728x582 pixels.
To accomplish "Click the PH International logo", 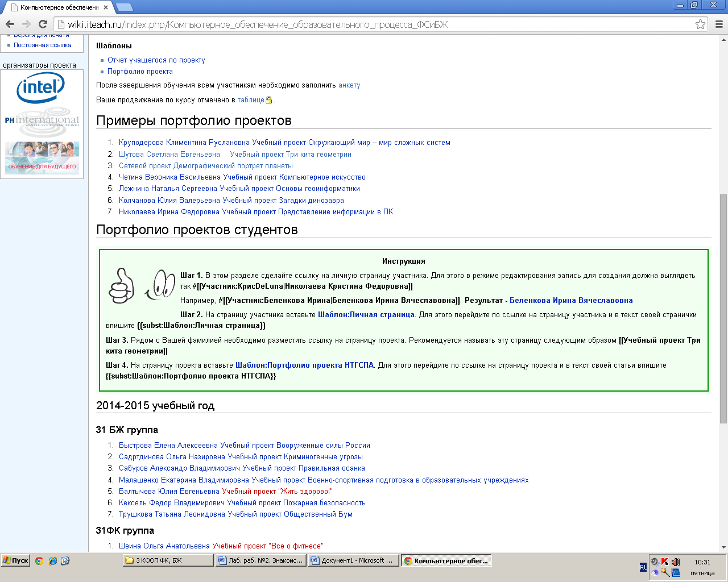I will click(x=42, y=122).
